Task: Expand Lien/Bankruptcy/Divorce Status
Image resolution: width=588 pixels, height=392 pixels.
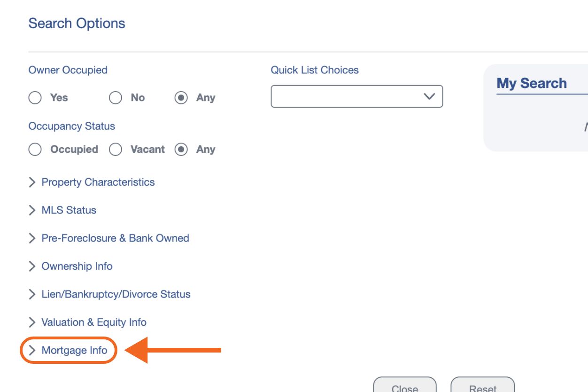Action: [x=116, y=294]
